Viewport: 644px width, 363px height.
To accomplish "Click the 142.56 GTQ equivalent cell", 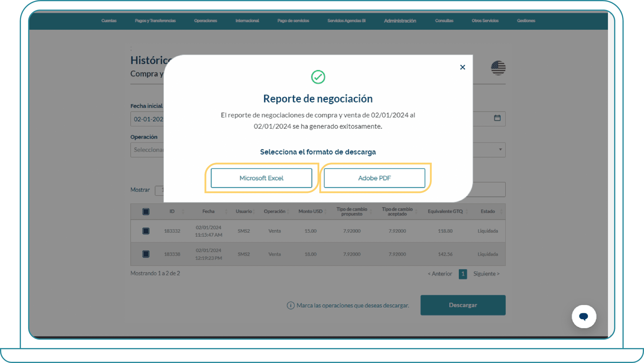I will [445, 254].
